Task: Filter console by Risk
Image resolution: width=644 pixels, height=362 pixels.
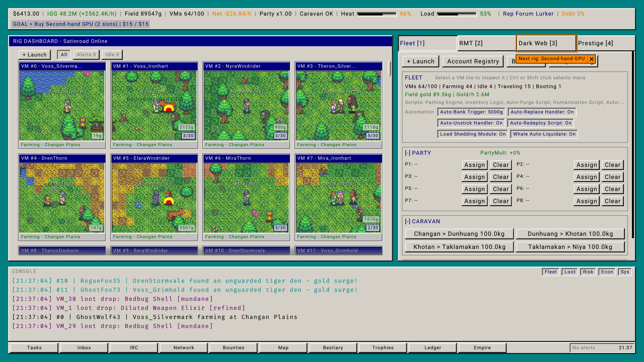Action: point(588,272)
